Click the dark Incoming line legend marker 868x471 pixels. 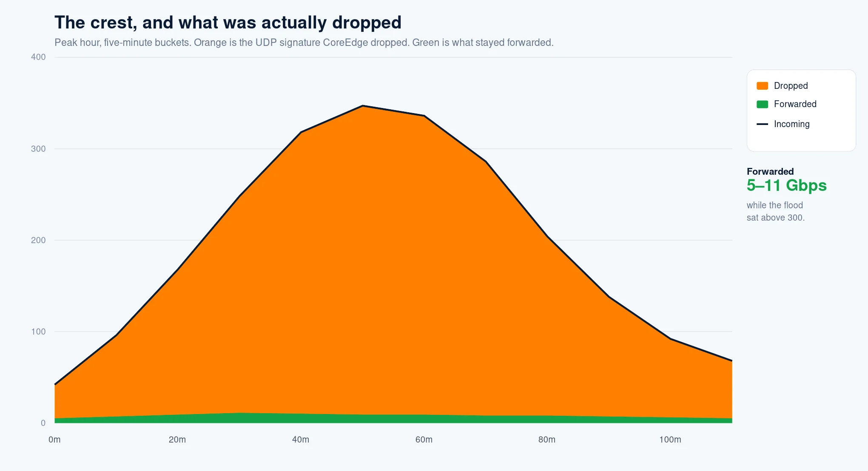762,124
